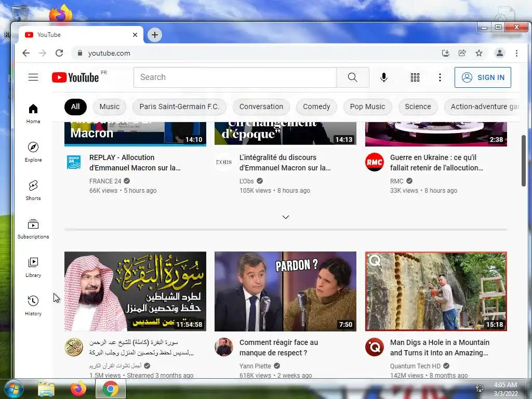Open Chrome three-dot menu
532x399 pixels.
click(x=516, y=53)
